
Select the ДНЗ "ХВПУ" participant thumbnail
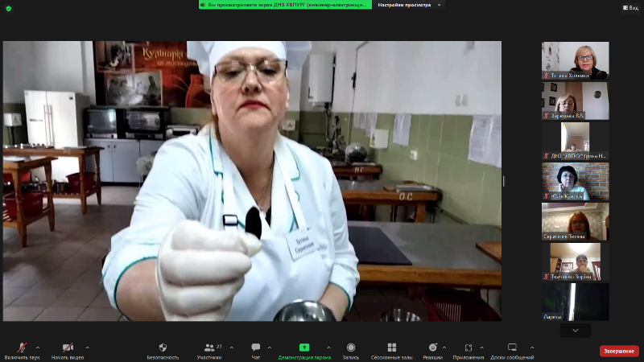click(576, 141)
